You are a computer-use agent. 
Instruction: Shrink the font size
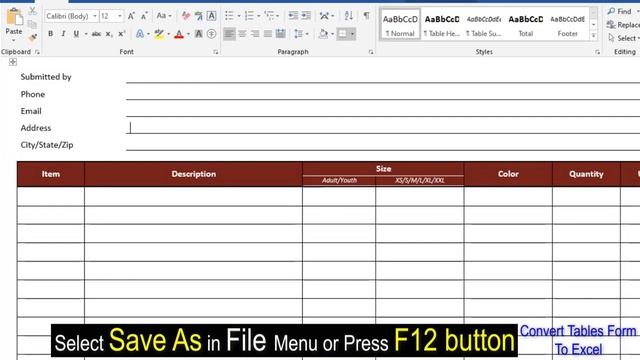pyautogui.click(x=144, y=16)
